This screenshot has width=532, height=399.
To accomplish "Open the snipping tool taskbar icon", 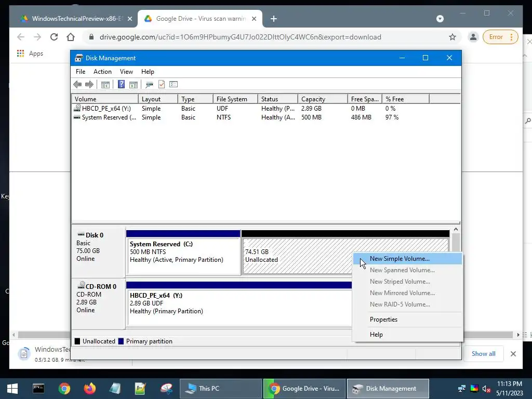I will tap(167, 388).
